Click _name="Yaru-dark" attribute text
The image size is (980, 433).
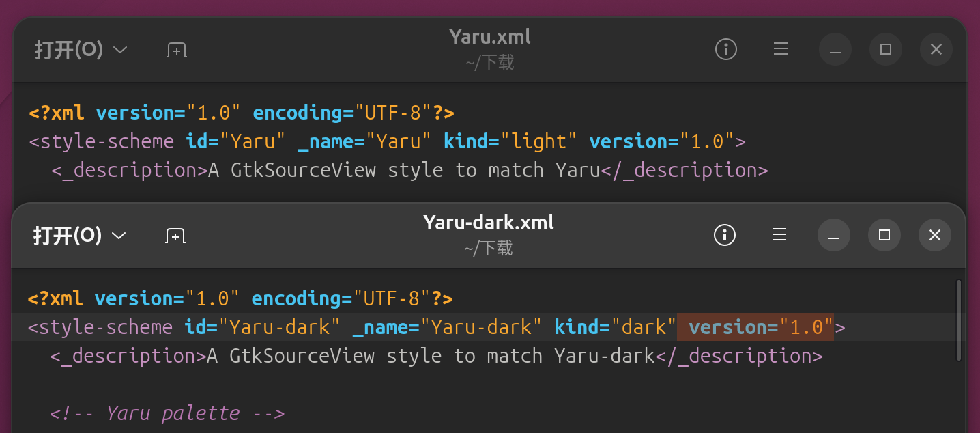447,327
